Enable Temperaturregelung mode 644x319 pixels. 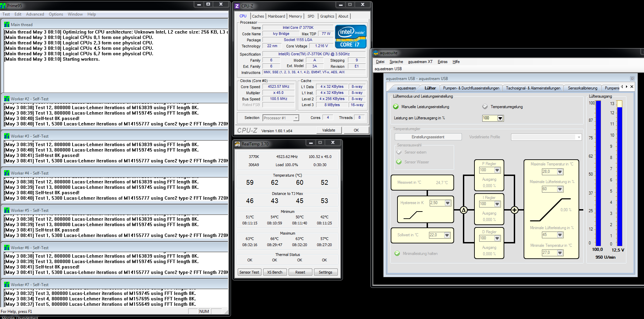[x=485, y=106]
